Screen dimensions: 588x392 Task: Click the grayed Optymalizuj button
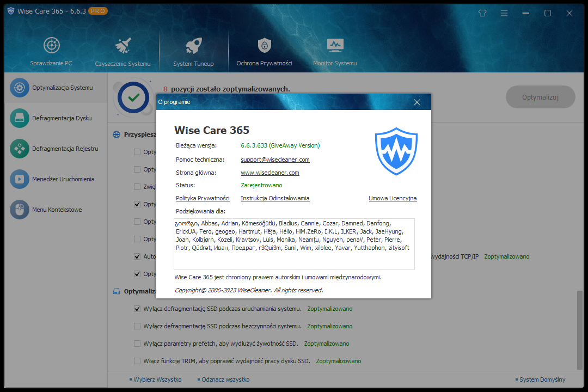pyautogui.click(x=541, y=97)
